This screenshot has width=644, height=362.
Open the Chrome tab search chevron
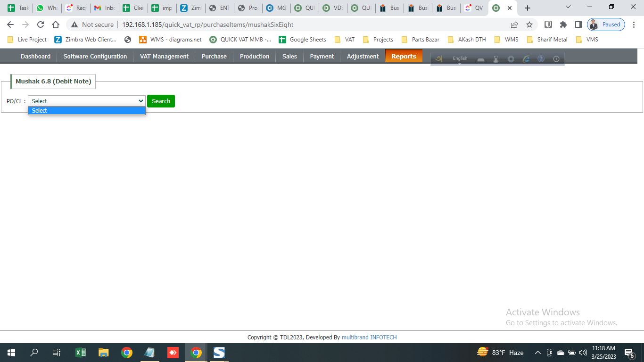pyautogui.click(x=568, y=7)
